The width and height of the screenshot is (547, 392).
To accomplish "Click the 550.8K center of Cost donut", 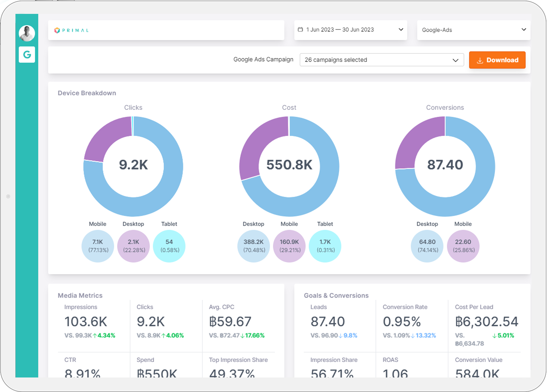I will pyautogui.click(x=289, y=165).
